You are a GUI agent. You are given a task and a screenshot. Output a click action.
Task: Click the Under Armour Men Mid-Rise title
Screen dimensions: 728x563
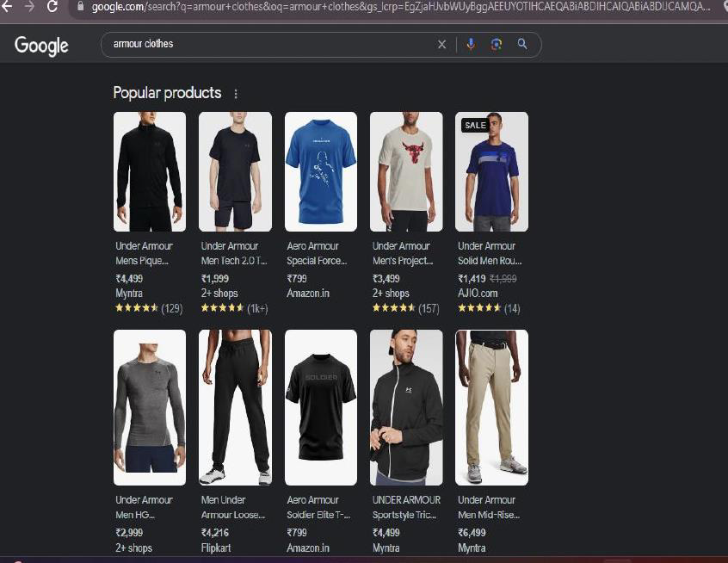[489, 507]
